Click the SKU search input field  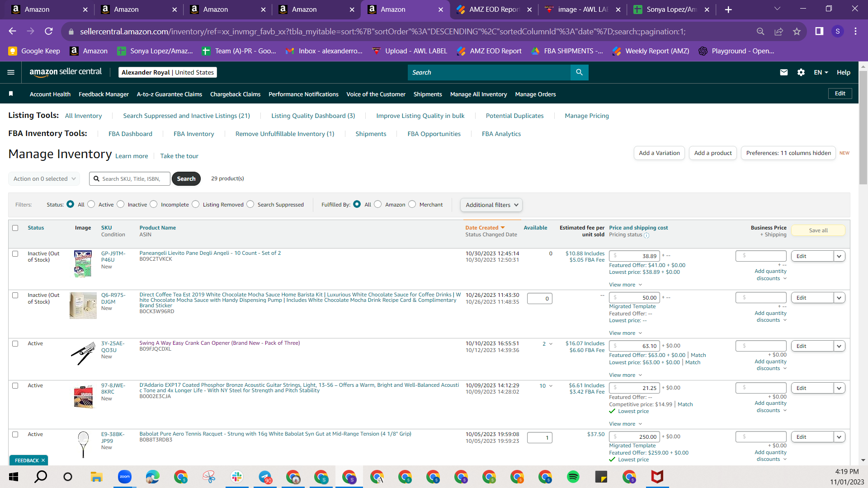pyautogui.click(x=130, y=178)
